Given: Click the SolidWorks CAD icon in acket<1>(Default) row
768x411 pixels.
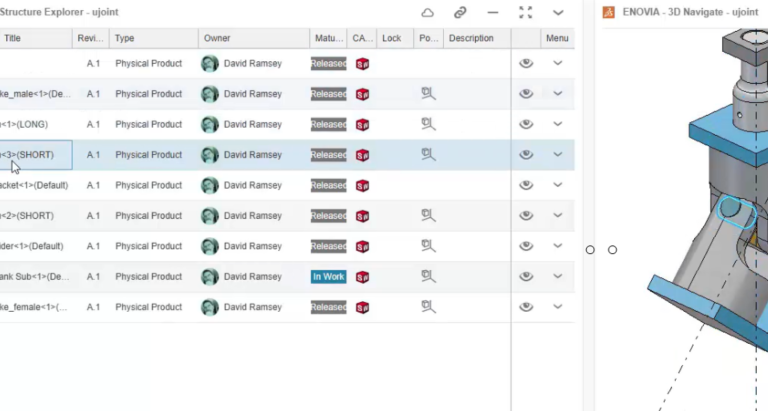Looking at the screenshot, I should click(x=362, y=185).
